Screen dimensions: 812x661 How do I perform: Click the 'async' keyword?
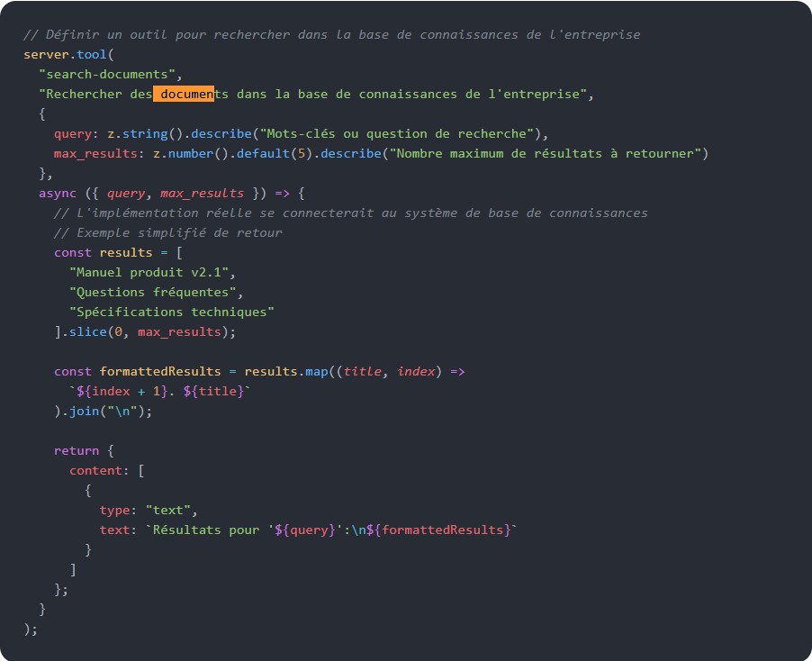(x=58, y=194)
